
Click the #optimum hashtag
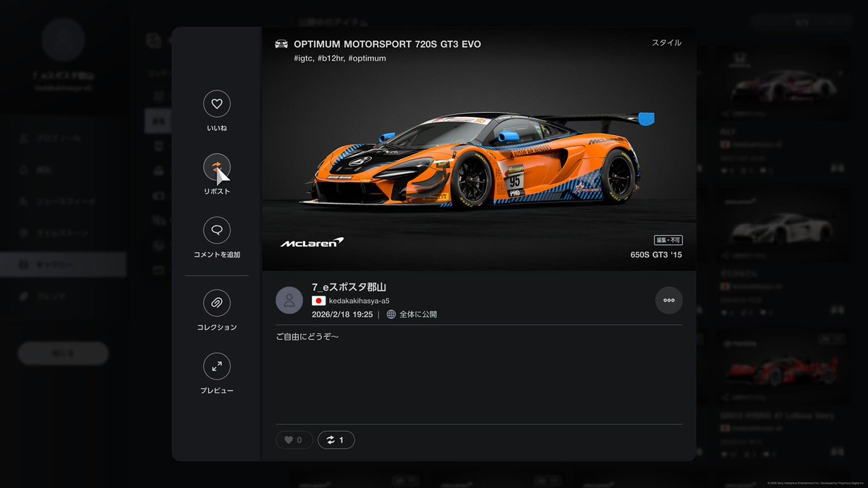[x=367, y=58]
